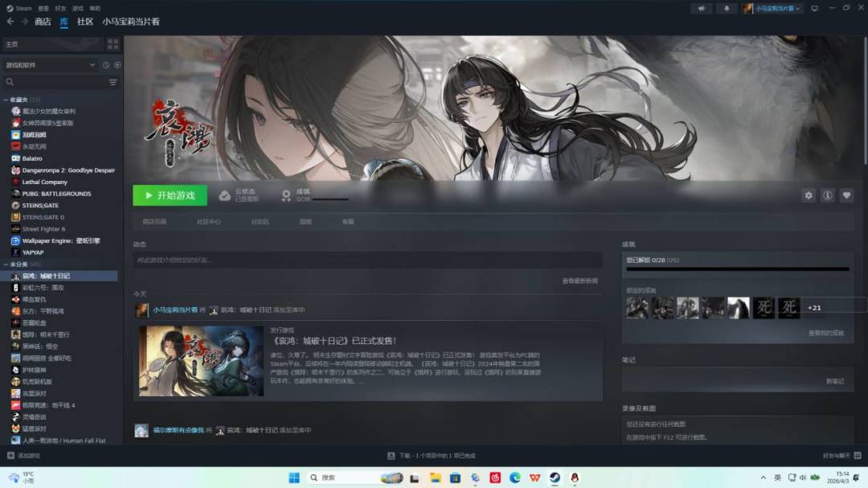Open the 已正式发售 news thumbnail
This screenshot has height=488, width=868.
tap(201, 361)
